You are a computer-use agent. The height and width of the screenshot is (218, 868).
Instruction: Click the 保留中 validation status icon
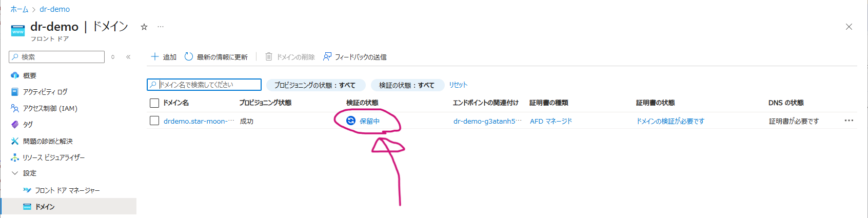[x=351, y=121]
